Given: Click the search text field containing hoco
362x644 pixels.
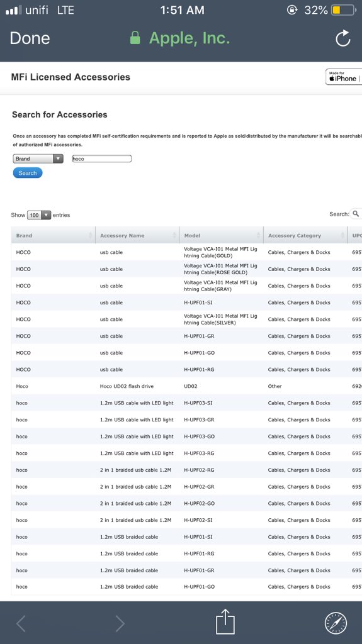Looking at the screenshot, I should (101, 158).
